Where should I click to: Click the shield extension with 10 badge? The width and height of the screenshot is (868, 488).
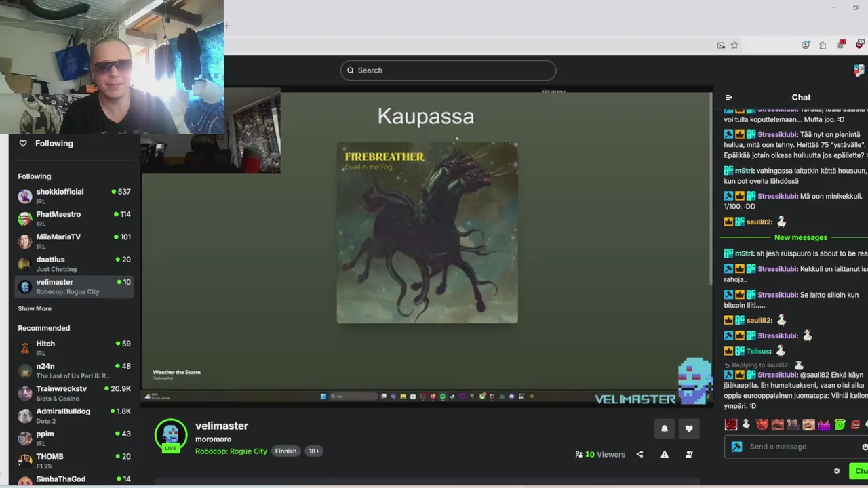pyautogui.click(x=860, y=45)
